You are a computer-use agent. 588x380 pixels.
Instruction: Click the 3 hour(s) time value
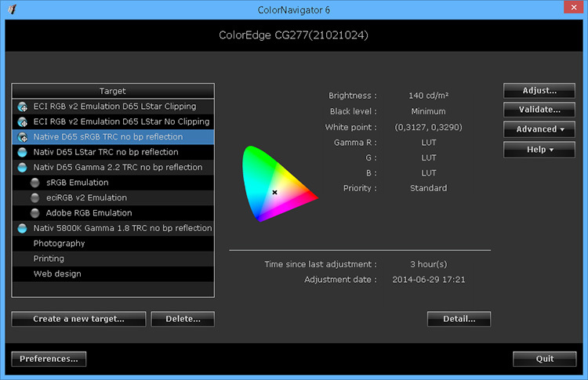click(429, 264)
